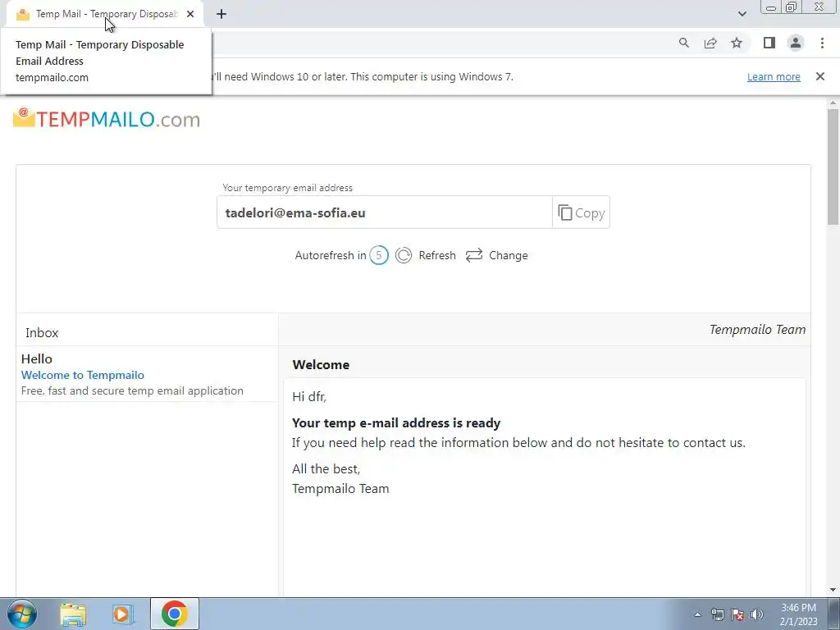The width and height of the screenshot is (840, 630).
Task: Open the Learn more link
Action: coord(774,76)
